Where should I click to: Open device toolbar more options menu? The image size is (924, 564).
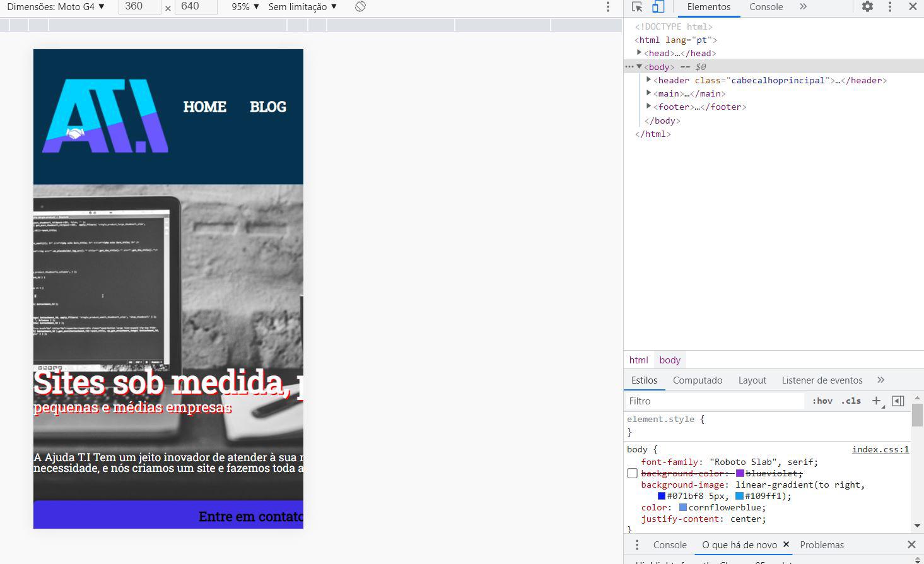[x=608, y=7]
